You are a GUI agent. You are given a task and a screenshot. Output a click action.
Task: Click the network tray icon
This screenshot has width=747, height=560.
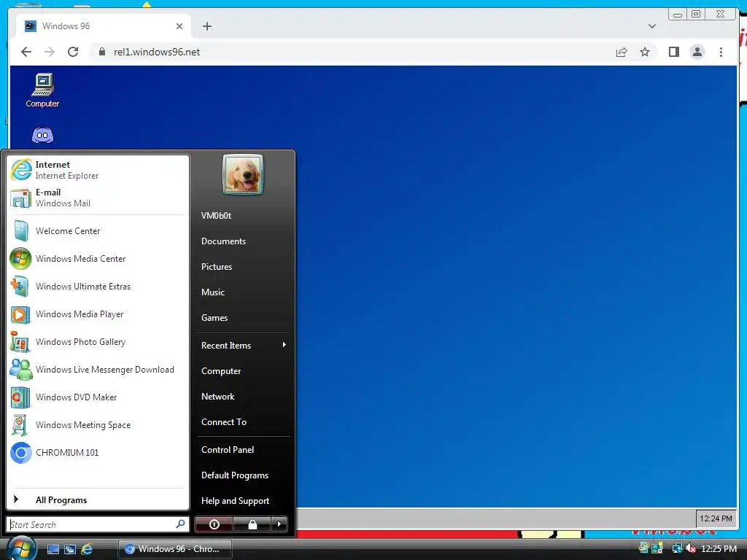[677, 548]
